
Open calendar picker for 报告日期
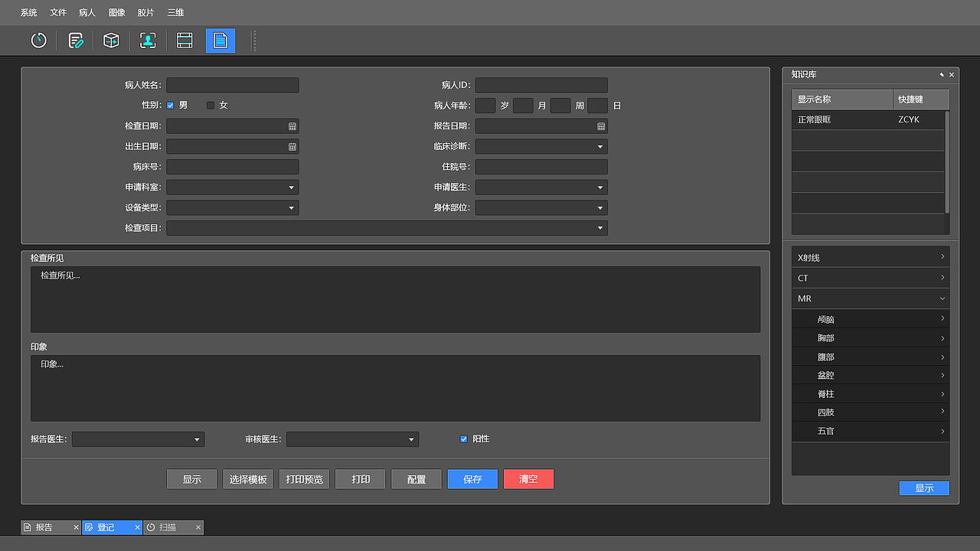click(x=601, y=126)
